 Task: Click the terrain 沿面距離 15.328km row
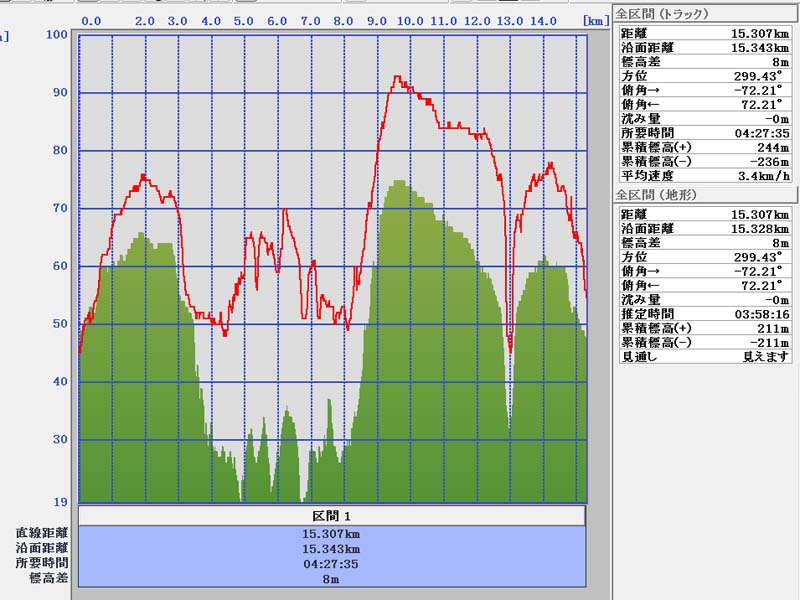point(704,228)
